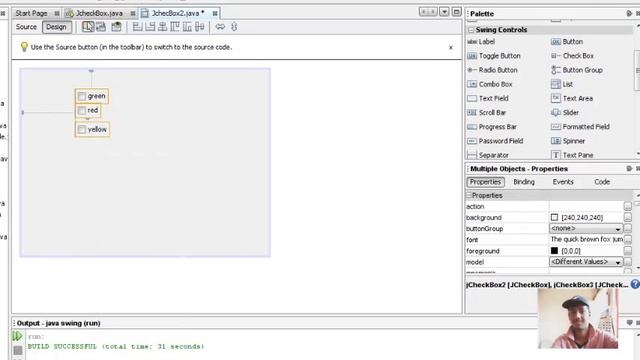Pick Radio Button from the palette
Viewport: 640px width, 360px height.
click(x=492, y=70)
